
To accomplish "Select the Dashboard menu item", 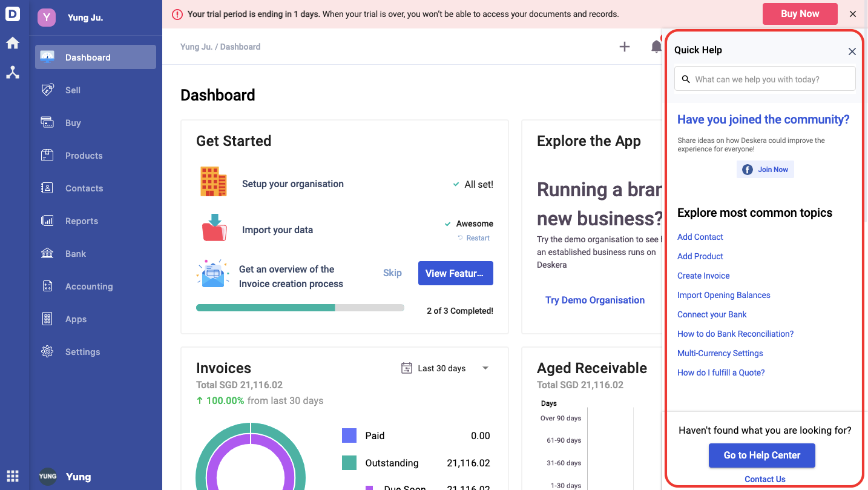I will click(96, 57).
